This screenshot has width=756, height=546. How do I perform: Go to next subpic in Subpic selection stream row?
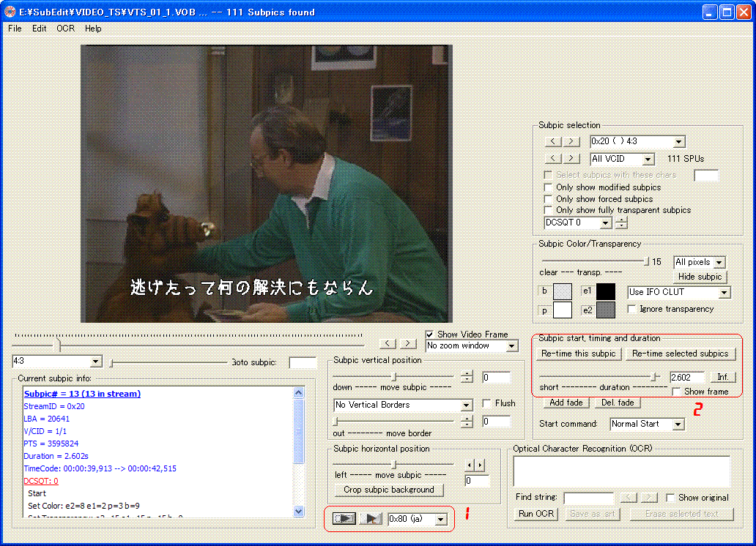click(x=571, y=141)
